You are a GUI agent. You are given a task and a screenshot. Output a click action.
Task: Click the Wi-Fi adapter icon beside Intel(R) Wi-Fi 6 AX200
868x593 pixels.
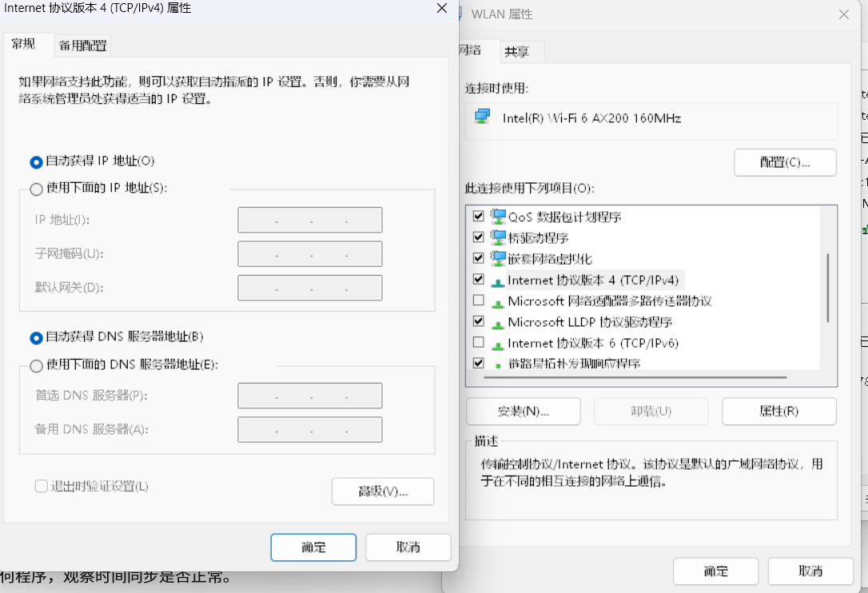click(482, 117)
